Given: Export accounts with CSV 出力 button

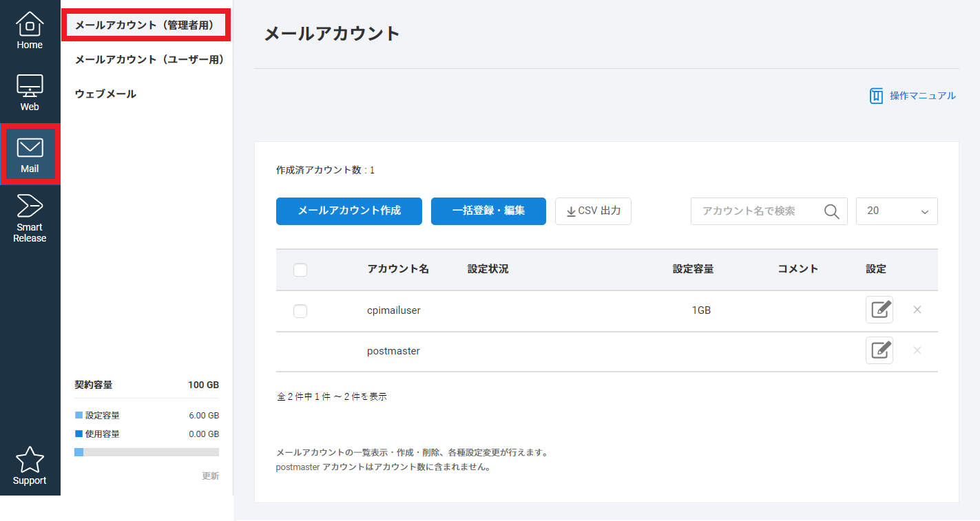Looking at the screenshot, I should tap(593, 211).
